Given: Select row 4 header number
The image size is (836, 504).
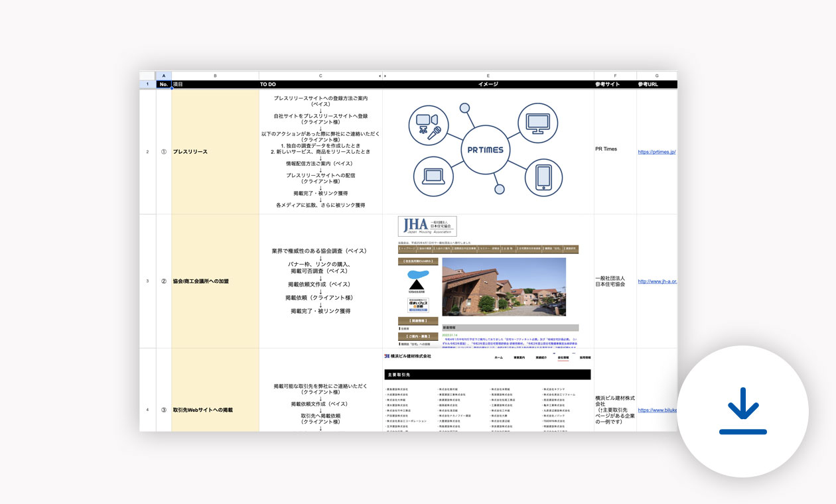Looking at the screenshot, I should tap(147, 410).
